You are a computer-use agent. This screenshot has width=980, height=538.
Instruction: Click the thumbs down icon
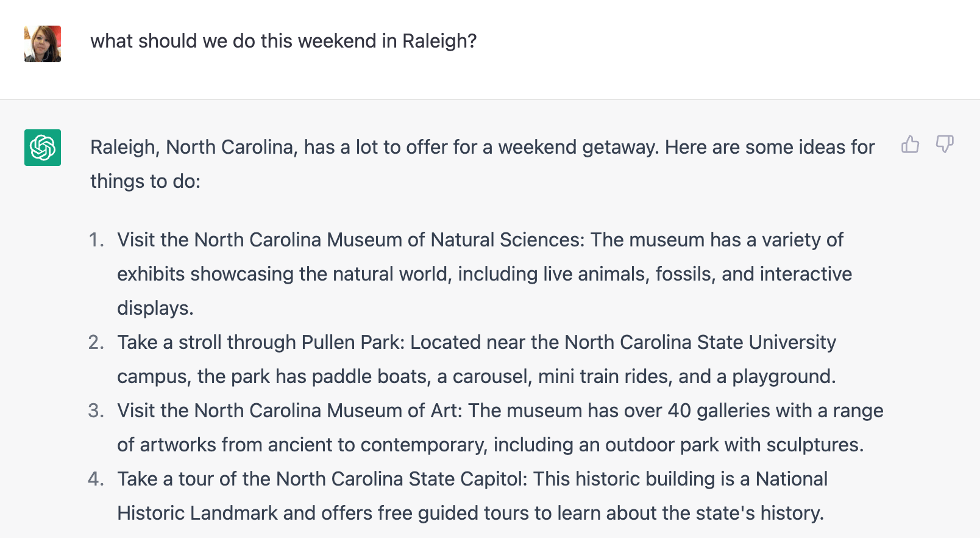point(944,145)
